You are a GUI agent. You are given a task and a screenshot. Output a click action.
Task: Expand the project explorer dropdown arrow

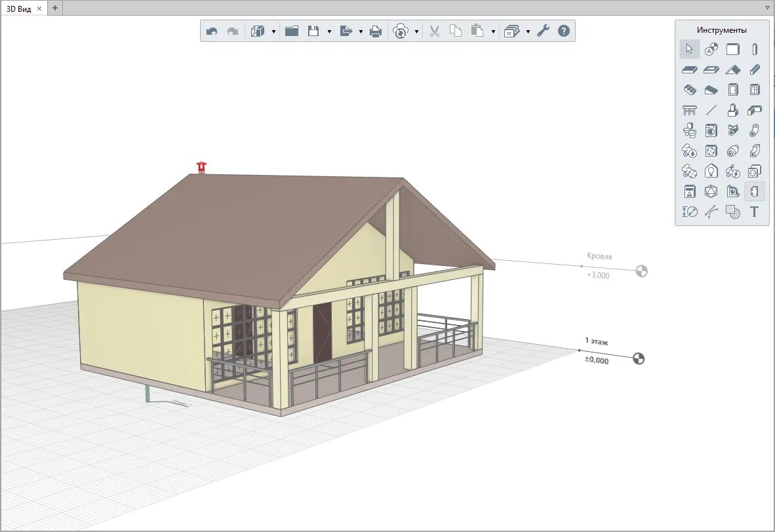coord(528,31)
